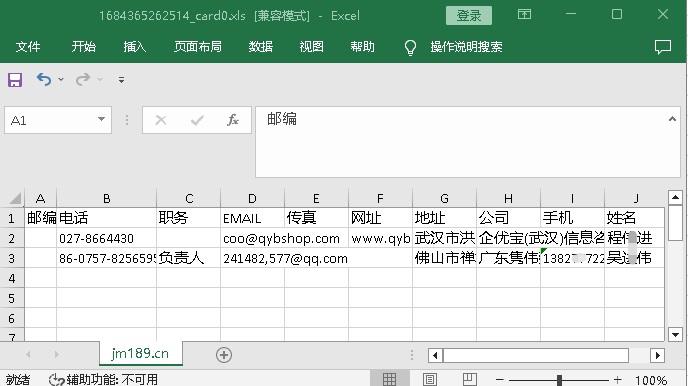The image size is (688, 386).
Task: Click the vertical scrollbar down arrow
Action: point(675,335)
